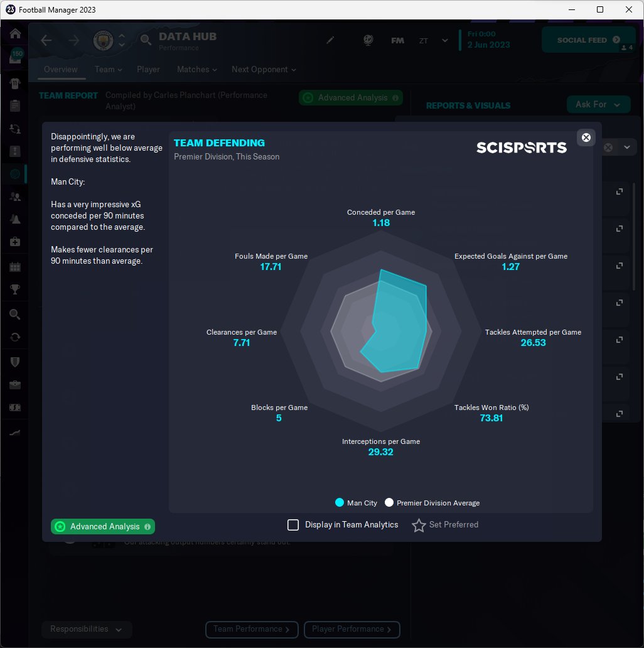
Task: Click the pencil edit icon
Action: coord(330,40)
